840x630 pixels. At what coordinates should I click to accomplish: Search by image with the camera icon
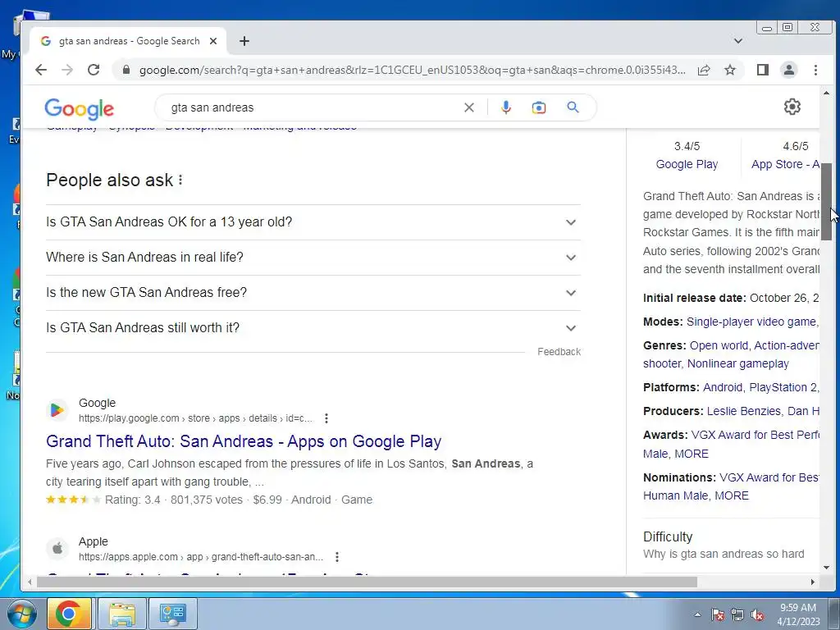[539, 107]
